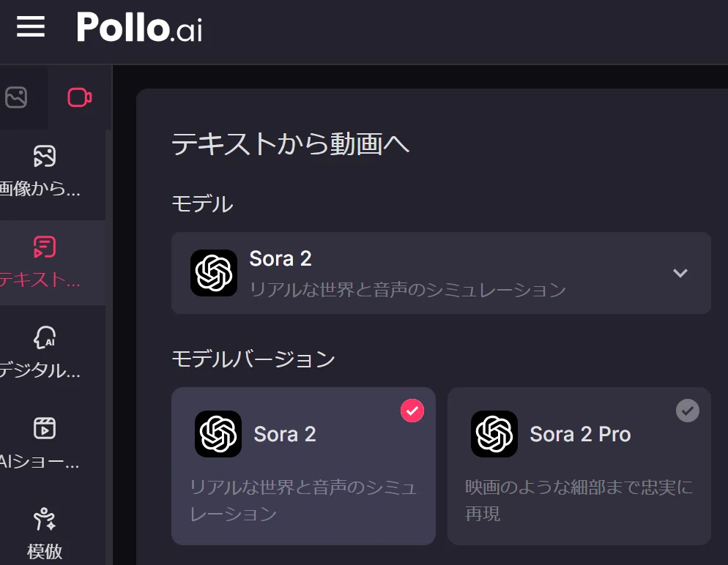Toggle the gray checkmark on Sora 2 Pro
This screenshot has width=728, height=565.
pyautogui.click(x=688, y=411)
